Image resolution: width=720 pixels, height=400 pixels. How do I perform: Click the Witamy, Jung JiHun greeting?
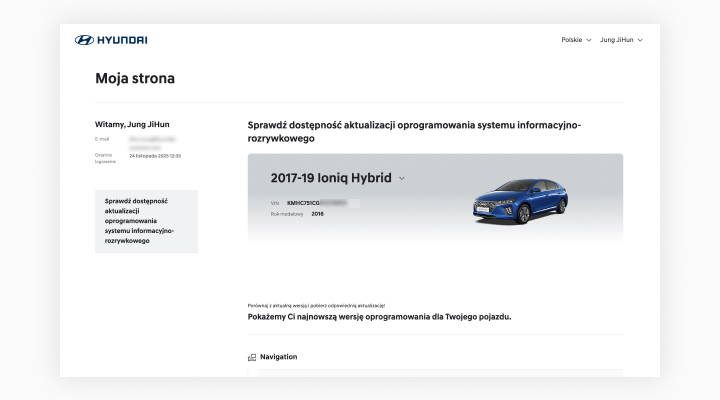click(134, 124)
